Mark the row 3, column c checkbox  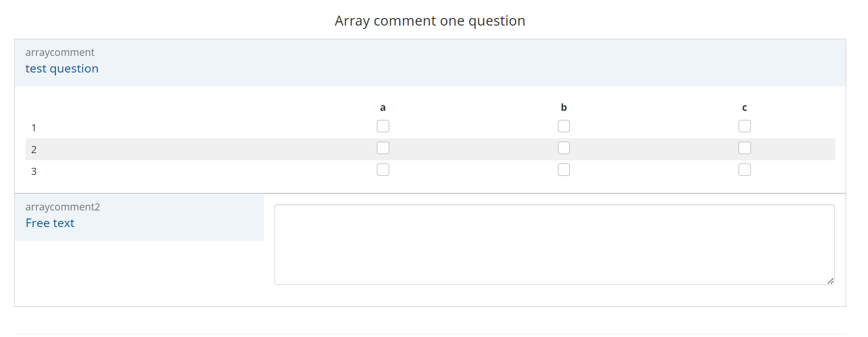coord(745,170)
